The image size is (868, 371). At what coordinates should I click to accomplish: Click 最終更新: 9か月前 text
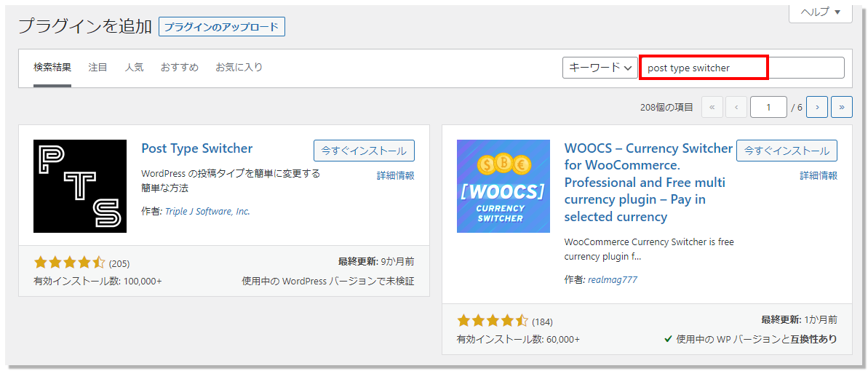(376, 261)
